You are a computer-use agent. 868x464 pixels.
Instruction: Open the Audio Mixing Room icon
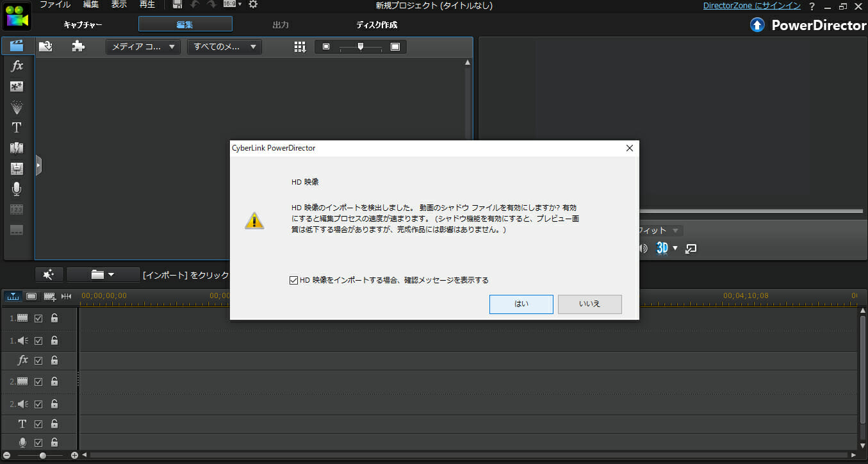click(x=17, y=169)
